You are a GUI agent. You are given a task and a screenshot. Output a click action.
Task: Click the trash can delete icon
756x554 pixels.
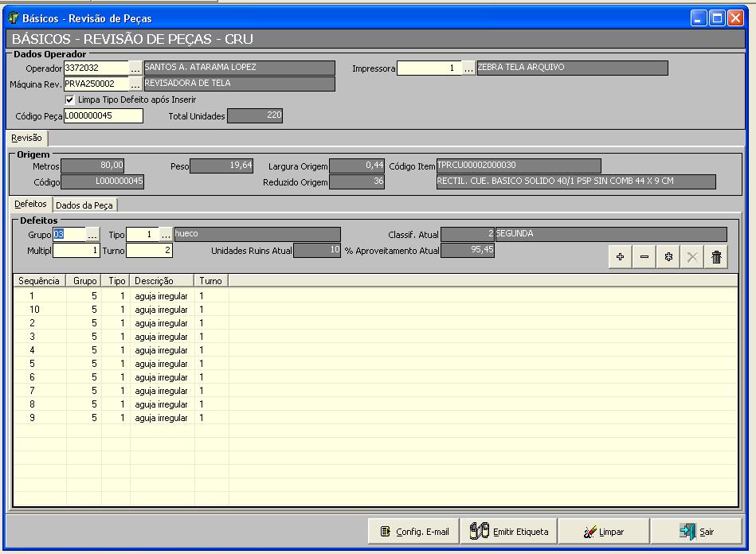click(716, 258)
